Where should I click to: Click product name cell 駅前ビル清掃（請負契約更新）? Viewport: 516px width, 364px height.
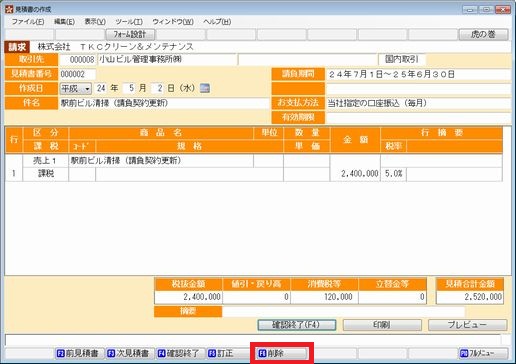click(x=161, y=161)
